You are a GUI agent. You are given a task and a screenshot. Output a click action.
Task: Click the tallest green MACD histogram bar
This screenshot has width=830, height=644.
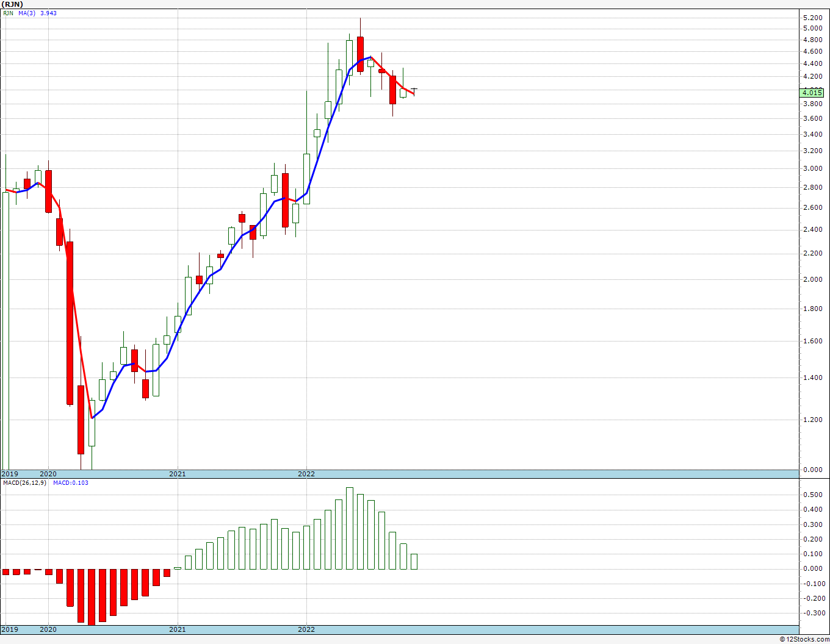pos(350,528)
